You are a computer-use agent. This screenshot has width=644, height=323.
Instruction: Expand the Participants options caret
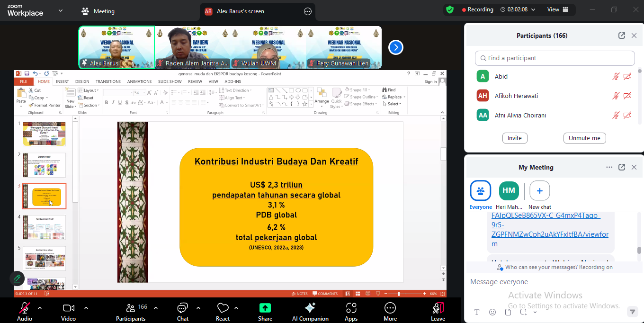click(x=155, y=308)
